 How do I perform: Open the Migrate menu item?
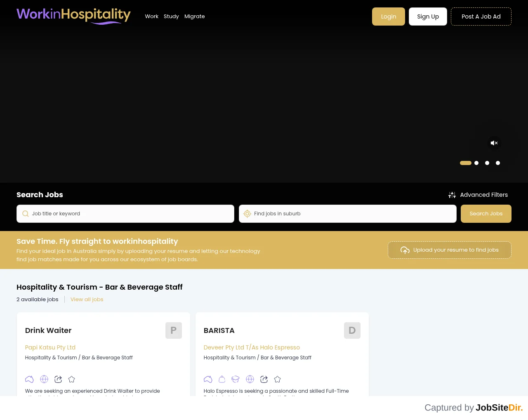[x=195, y=17]
